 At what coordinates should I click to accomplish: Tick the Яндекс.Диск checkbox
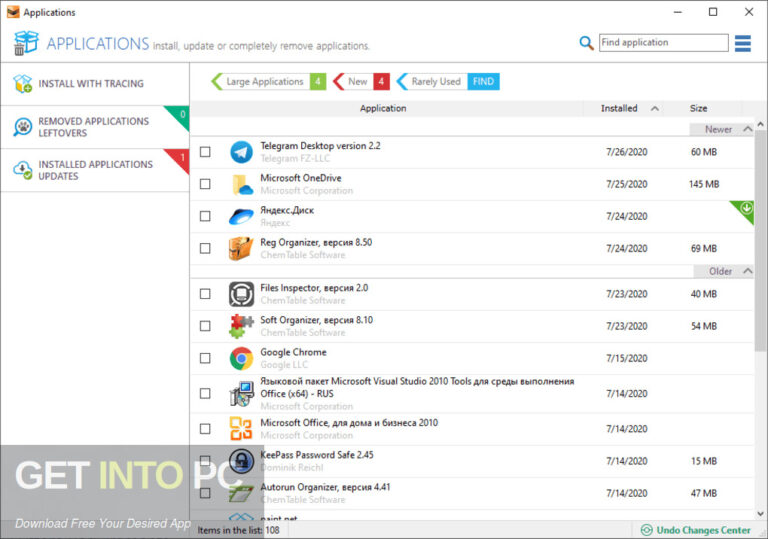(x=205, y=216)
